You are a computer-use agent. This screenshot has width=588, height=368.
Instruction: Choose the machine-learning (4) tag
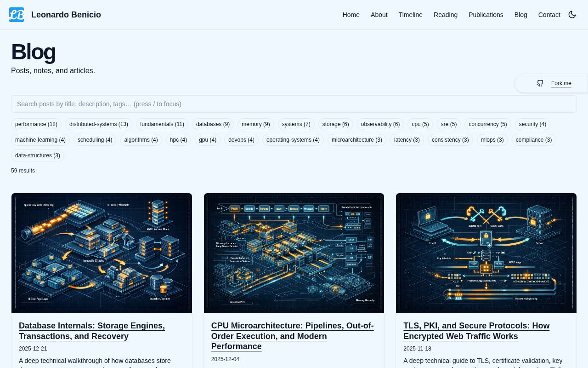click(40, 140)
